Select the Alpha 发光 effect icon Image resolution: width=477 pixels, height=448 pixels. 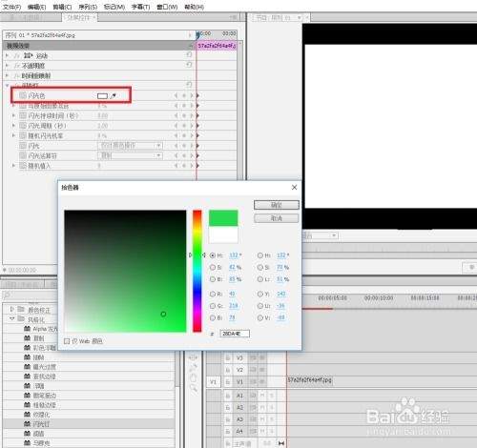pos(28,329)
